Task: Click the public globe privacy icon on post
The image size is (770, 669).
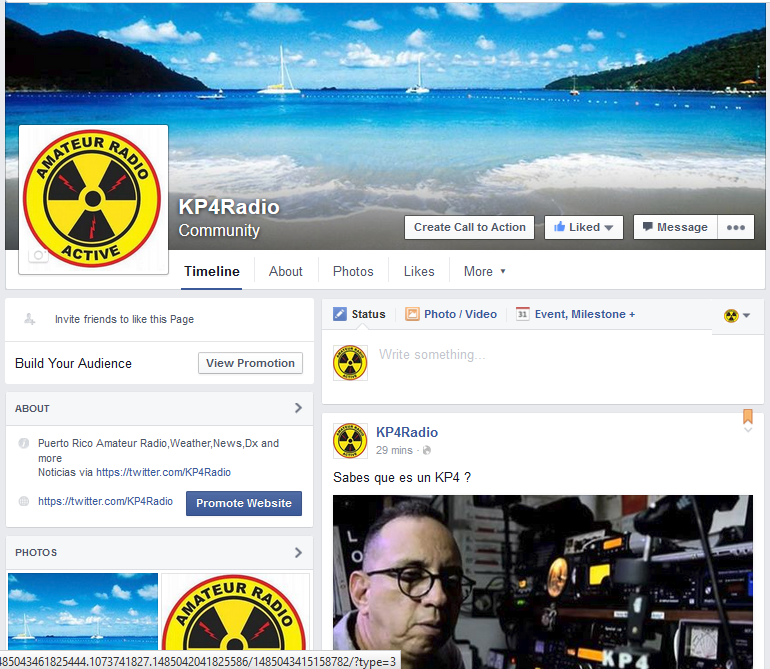Action: 427,450
